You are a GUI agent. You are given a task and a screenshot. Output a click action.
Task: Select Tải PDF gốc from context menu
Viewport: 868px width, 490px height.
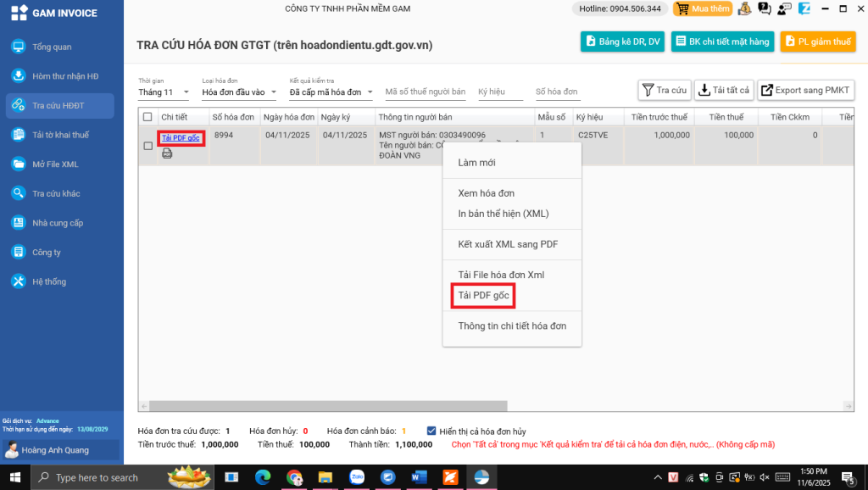point(483,295)
